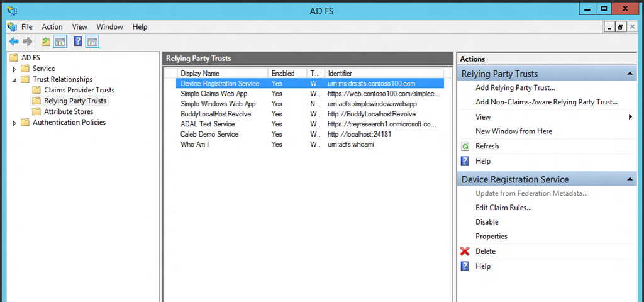644x302 pixels.
Task: Open the Action menu
Action: pyautogui.click(x=52, y=26)
